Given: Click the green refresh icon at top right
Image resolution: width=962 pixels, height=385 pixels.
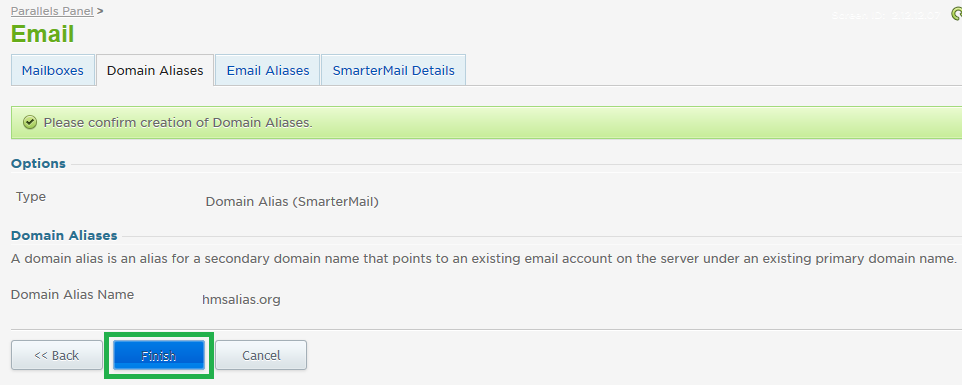Looking at the screenshot, I should point(957,15).
